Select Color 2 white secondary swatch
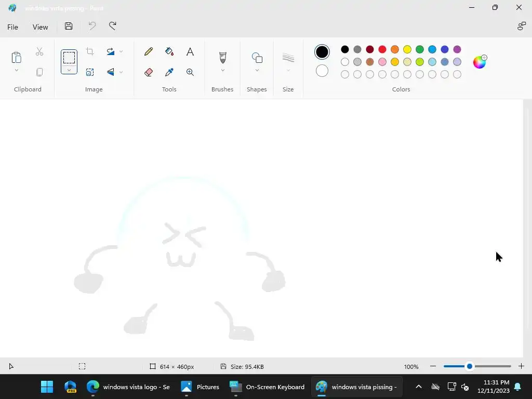532x399 pixels. (322, 71)
